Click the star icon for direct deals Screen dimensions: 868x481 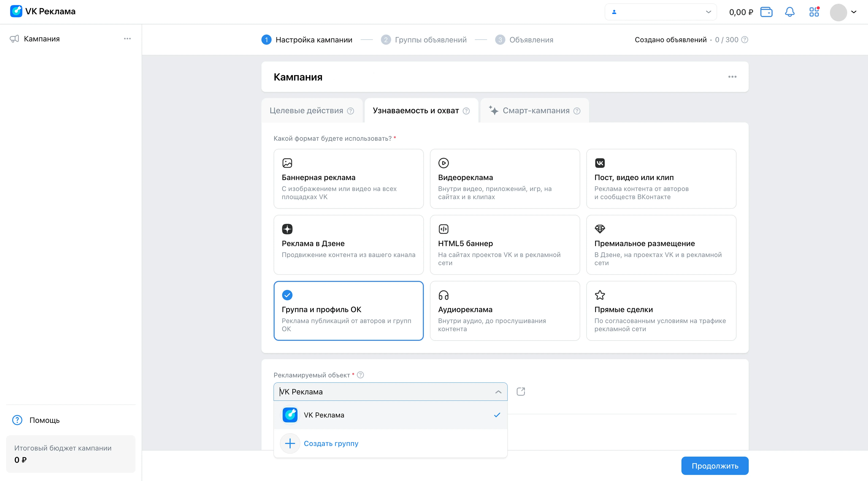[600, 295]
